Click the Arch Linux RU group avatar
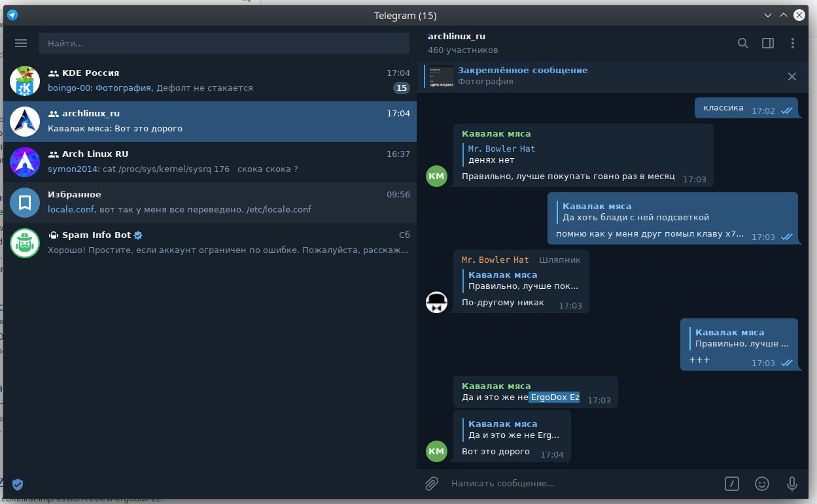 coord(25,162)
